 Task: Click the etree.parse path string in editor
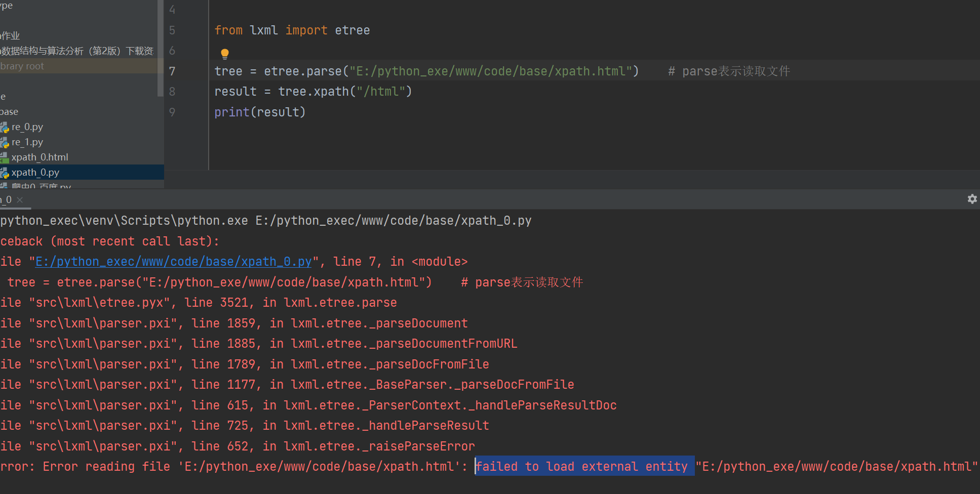click(491, 71)
